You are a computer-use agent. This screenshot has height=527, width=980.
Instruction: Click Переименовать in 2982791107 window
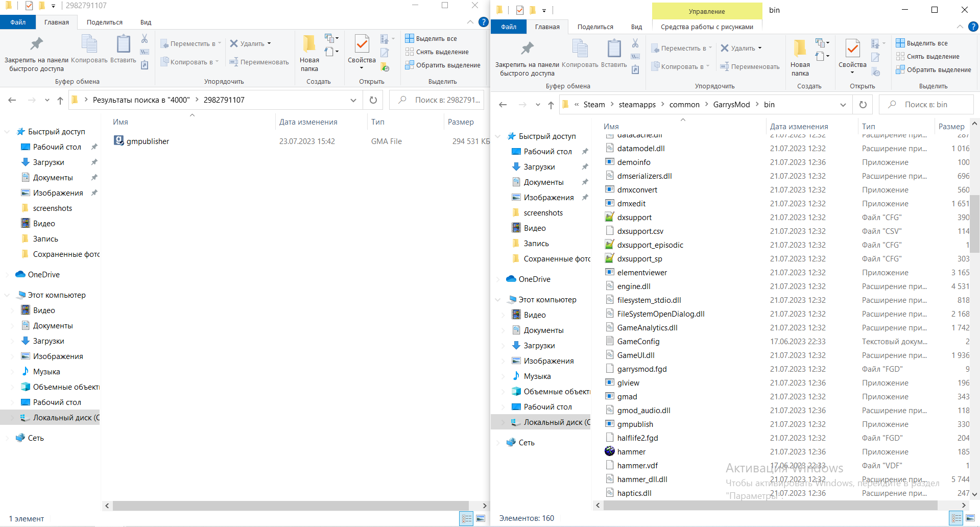click(x=259, y=62)
